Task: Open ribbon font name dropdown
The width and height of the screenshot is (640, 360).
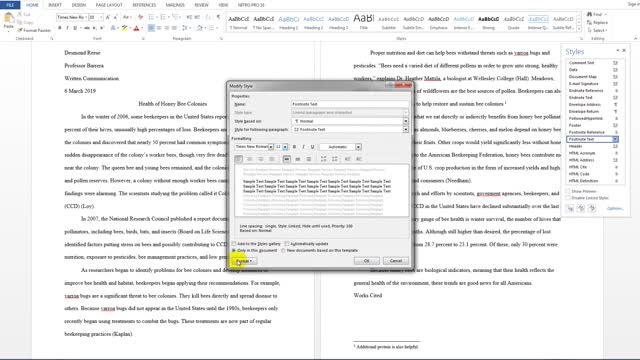Action: pyautogui.click(x=85, y=17)
